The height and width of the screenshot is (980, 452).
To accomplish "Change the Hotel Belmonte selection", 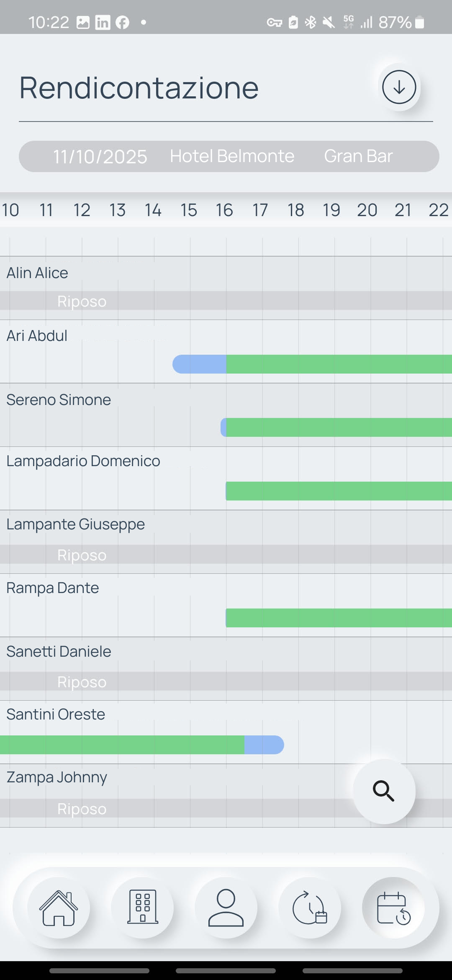I will click(x=232, y=156).
